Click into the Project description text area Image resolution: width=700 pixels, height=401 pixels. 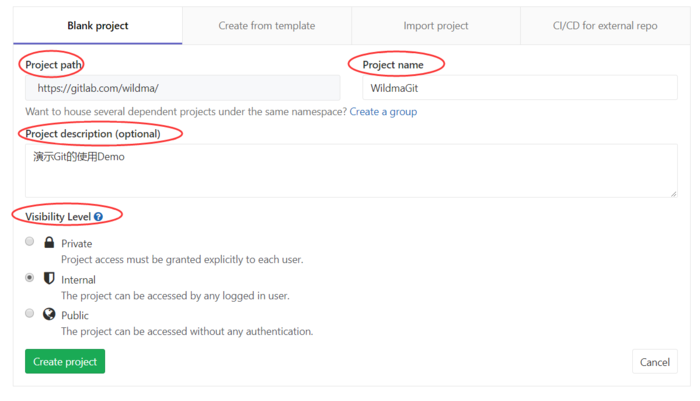click(x=350, y=170)
